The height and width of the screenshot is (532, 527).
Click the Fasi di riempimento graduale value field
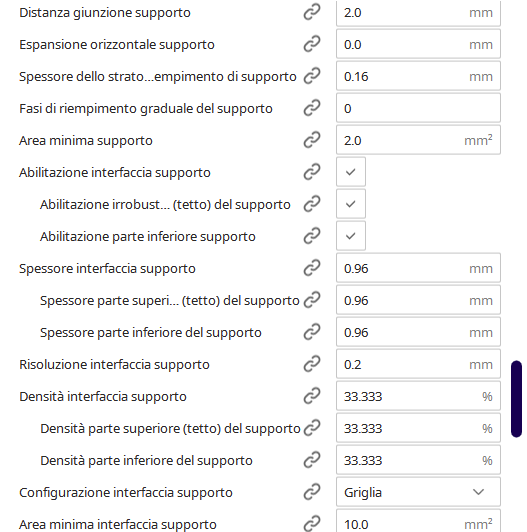click(x=418, y=108)
